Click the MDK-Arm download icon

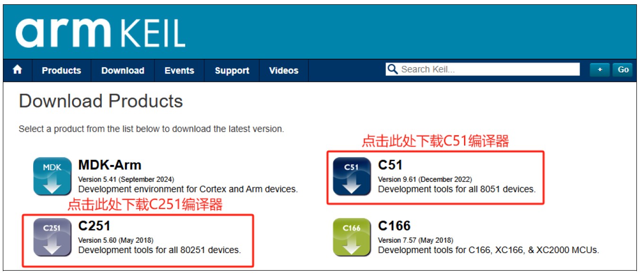coord(53,176)
